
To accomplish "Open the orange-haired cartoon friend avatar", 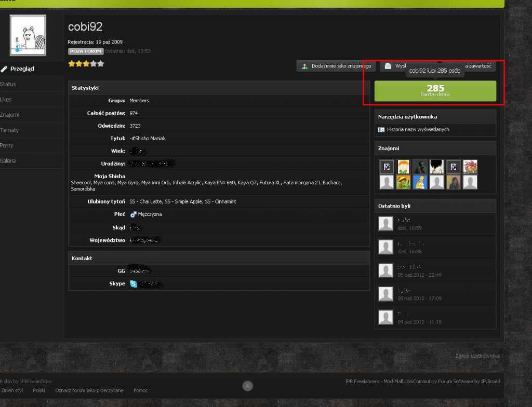I will 403,167.
